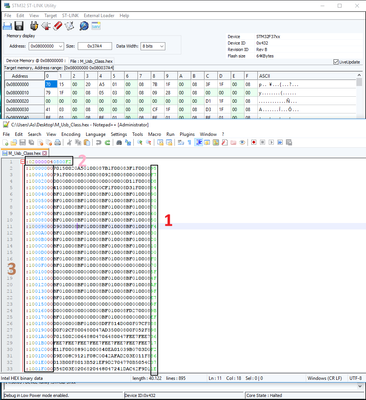This screenshot has width=366, height=400.
Task: Click the ST-LINK Utility save (floppy disk) icon
Action: (19, 26)
